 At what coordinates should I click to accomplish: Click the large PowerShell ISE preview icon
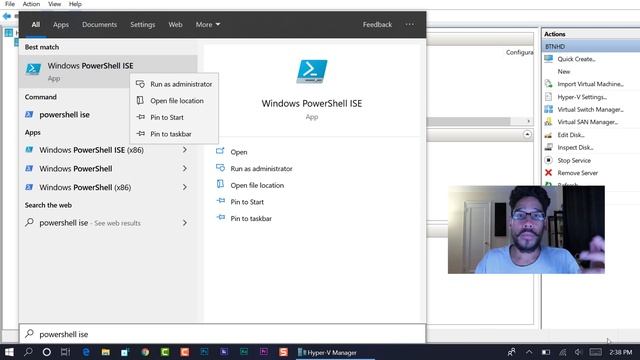pos(312,71)
